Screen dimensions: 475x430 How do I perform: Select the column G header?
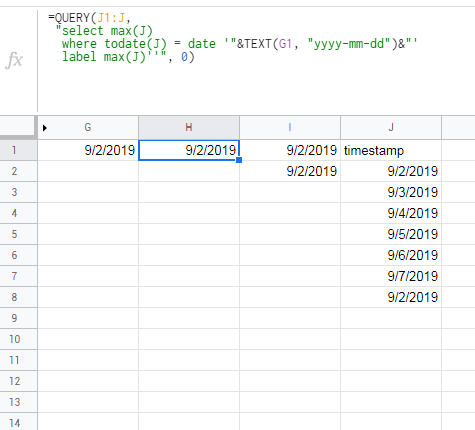click(x=88, y=127)
